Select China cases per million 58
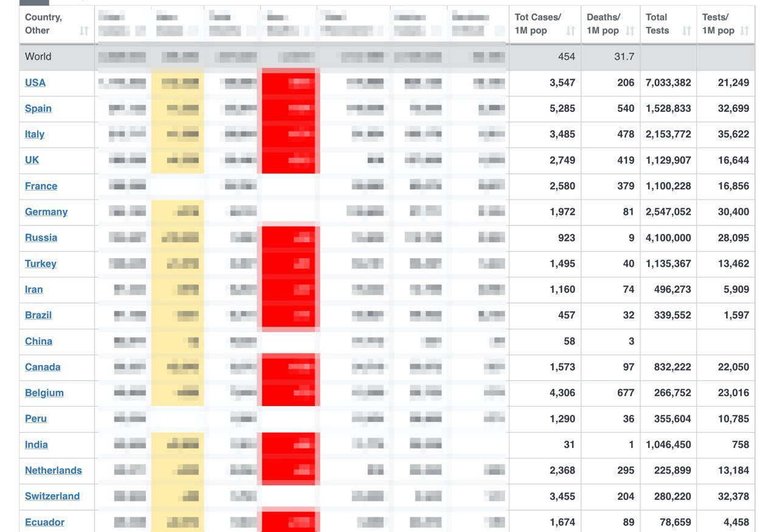 click(570, 341)
